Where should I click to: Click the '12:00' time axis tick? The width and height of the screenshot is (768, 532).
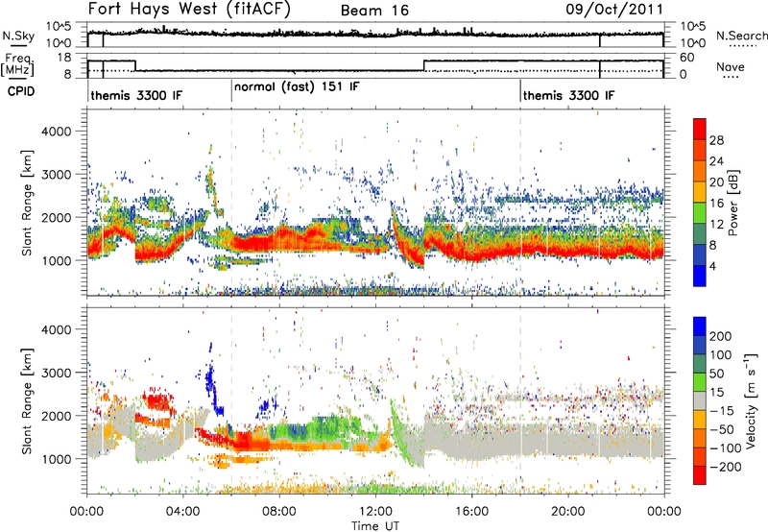tap(375, 512)
